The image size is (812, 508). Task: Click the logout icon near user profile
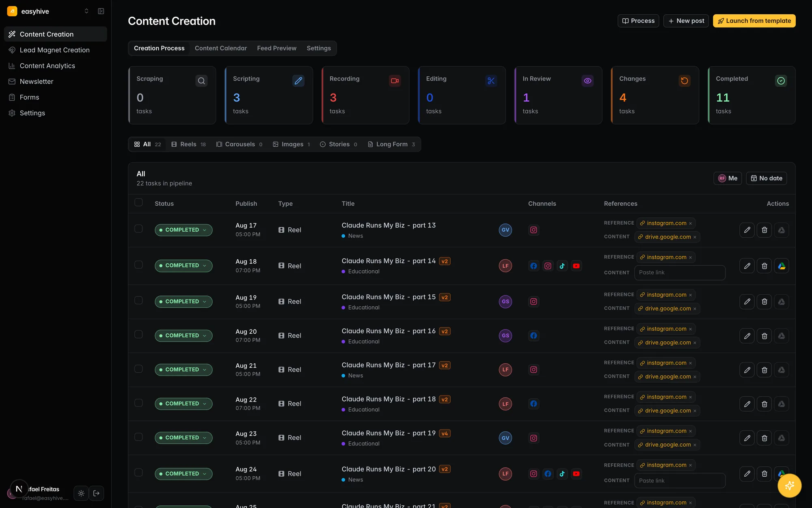[97, 493]
